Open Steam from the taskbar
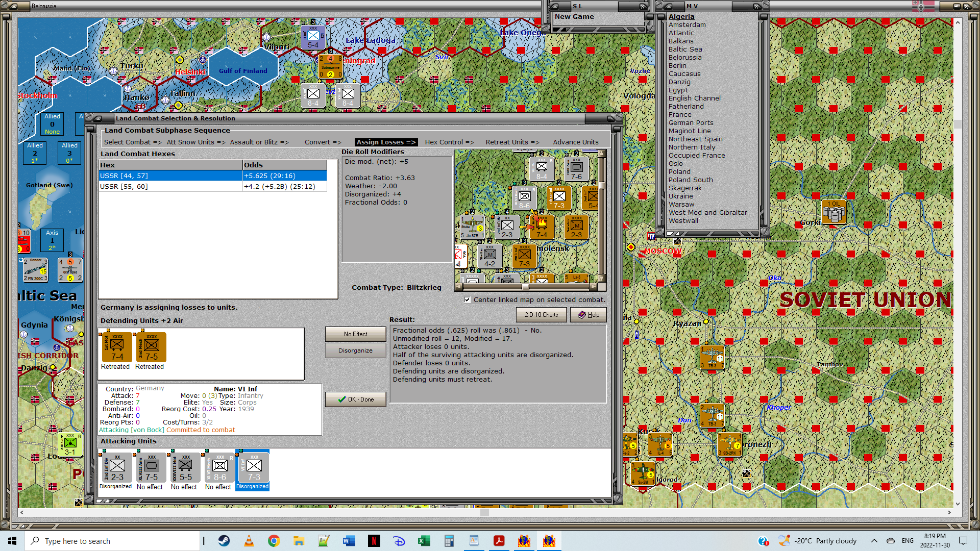 tap(224, 541)
